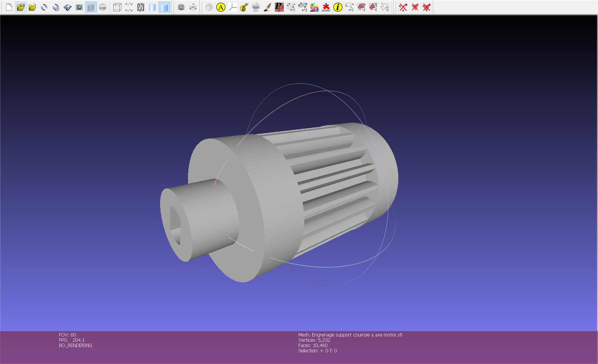Click the yellow info icon
The height and width of the screenshot is (364, 598).
tap(338, 7)
